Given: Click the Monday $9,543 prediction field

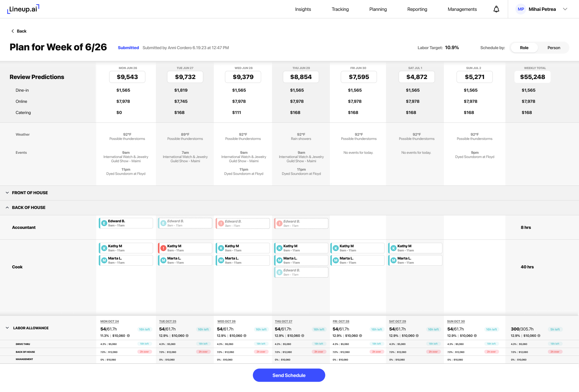Looking at the screenshot, I should tap(127, 77).
